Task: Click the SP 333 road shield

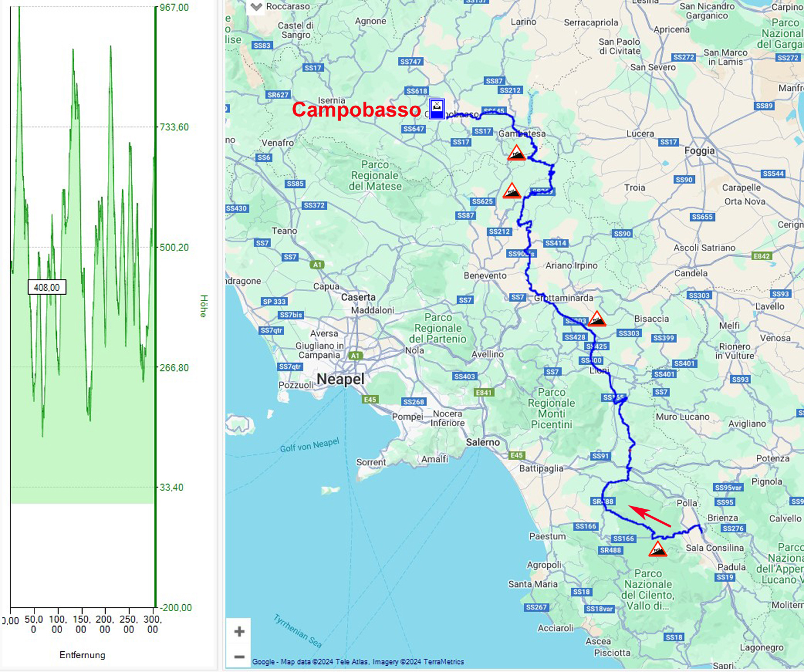Action: pos(274,301)
